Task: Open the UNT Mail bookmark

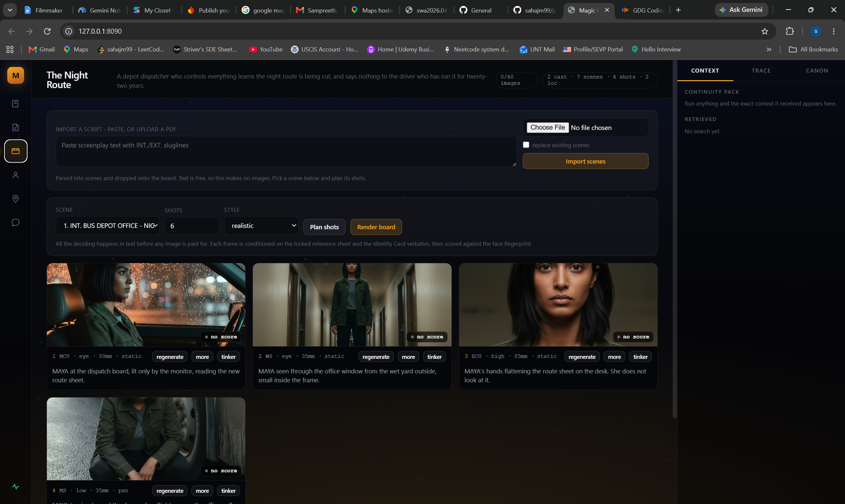Action: pyautogui.click(x=537, y=49)
